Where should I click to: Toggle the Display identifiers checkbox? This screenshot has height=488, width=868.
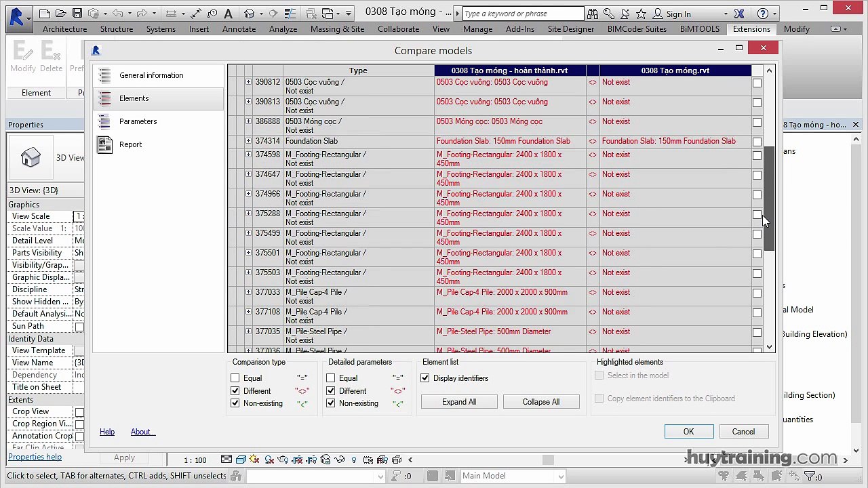425,378
